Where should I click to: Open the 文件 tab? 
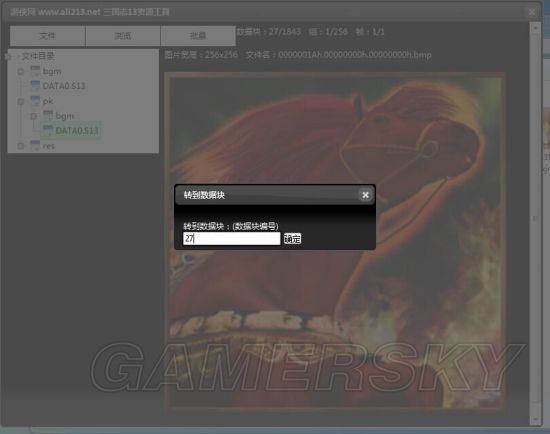pos(47,36)
